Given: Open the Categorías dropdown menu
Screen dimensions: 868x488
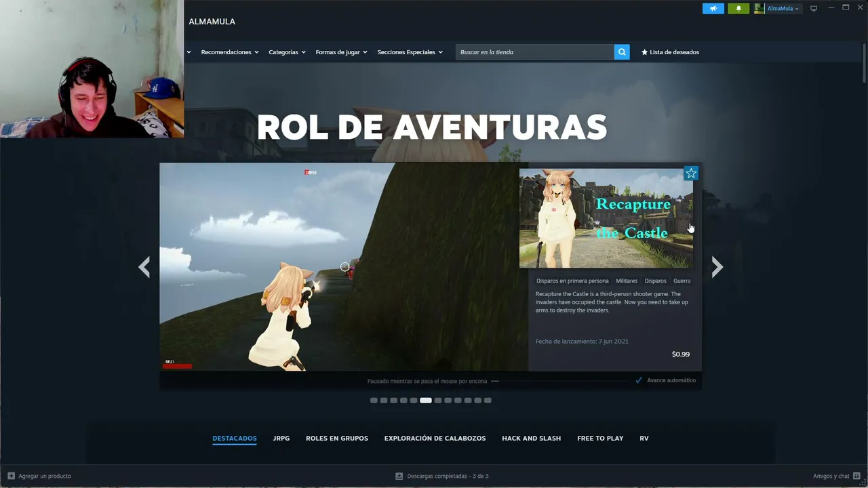Looking at the screenshot, I should [287, 52].
